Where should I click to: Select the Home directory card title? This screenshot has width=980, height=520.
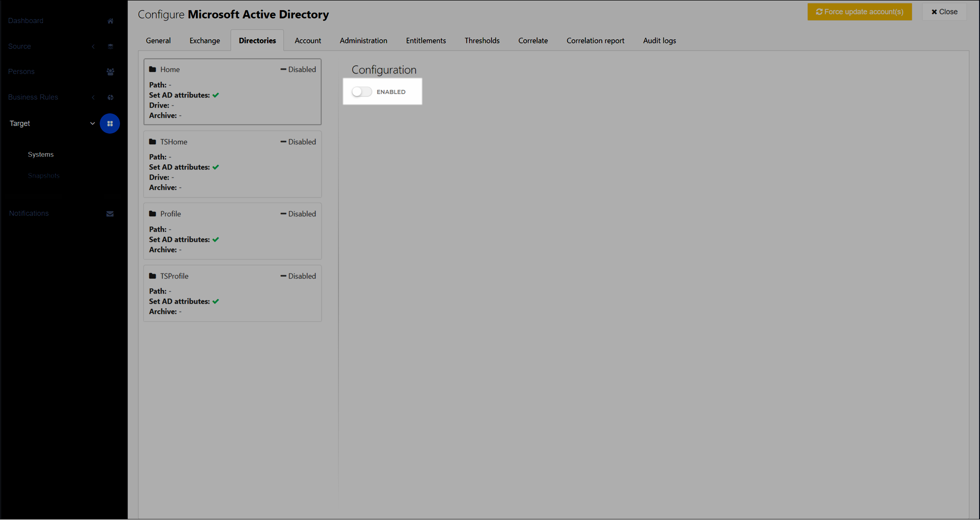pyautogui.click(x=170, y=69)
